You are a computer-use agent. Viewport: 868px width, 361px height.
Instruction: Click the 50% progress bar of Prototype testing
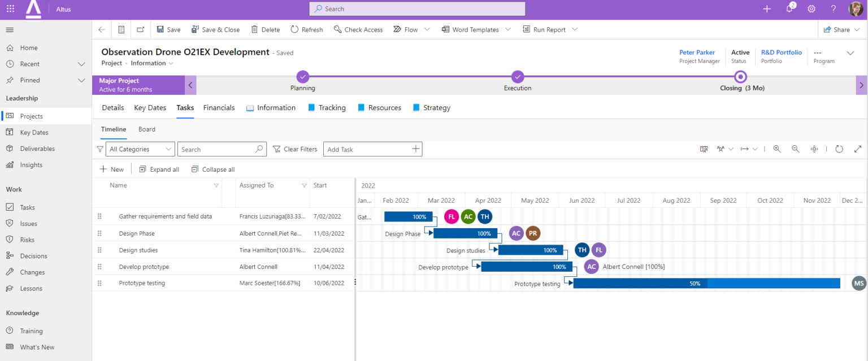(x=695, y=283)
